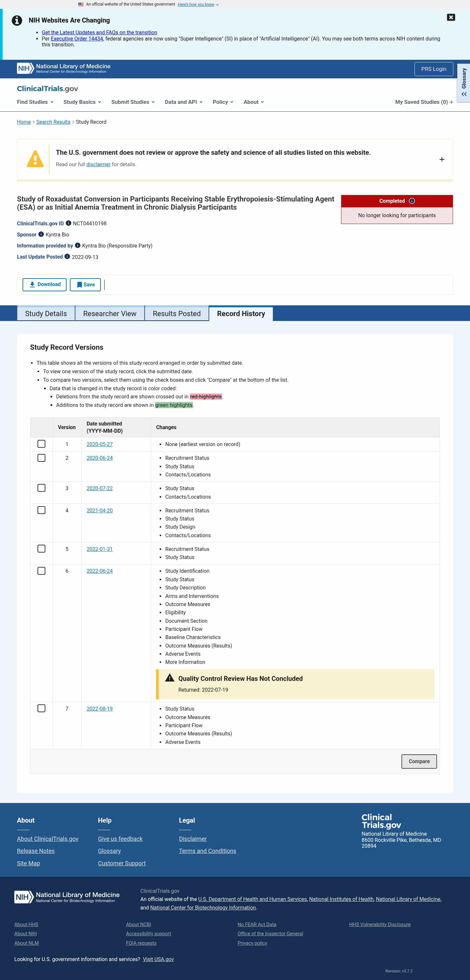Image resolution: width=470 pixels, height=980 pixels.
Task: Click the footer ClinicalTrials.gov logo
Action: [x=381, y=821]
